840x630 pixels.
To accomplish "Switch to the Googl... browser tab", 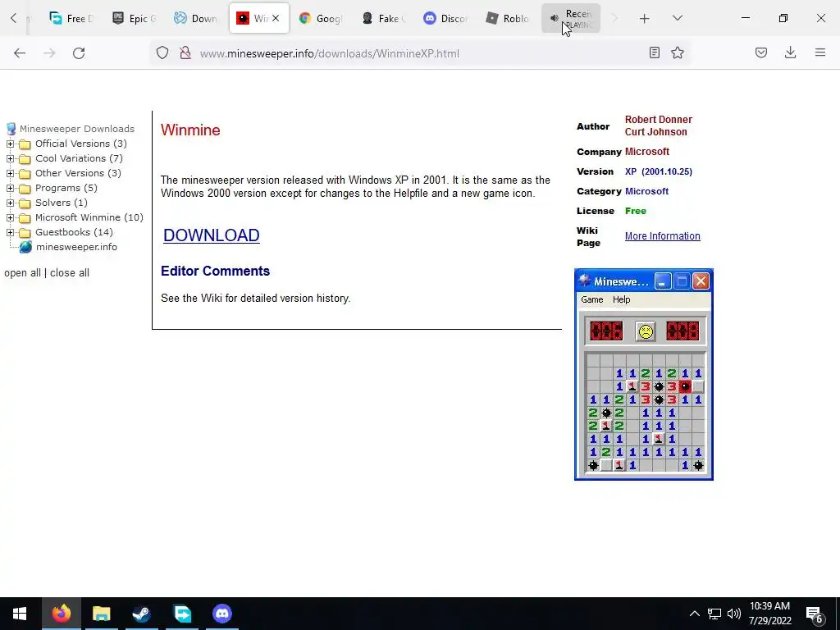I will tap(321, 18).
